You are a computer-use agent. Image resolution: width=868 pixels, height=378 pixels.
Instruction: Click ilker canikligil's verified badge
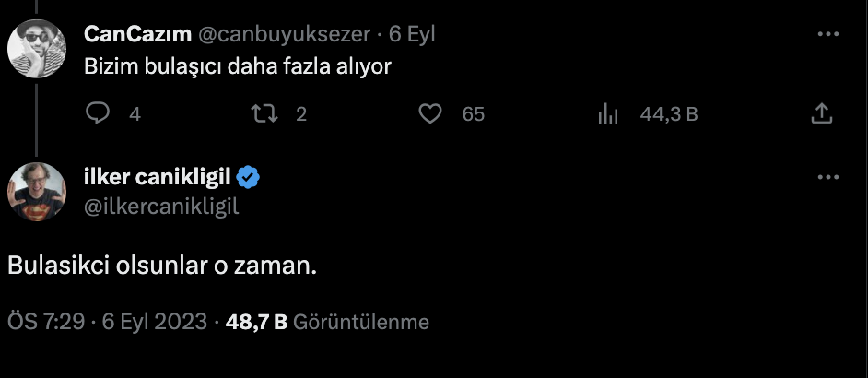249,177
